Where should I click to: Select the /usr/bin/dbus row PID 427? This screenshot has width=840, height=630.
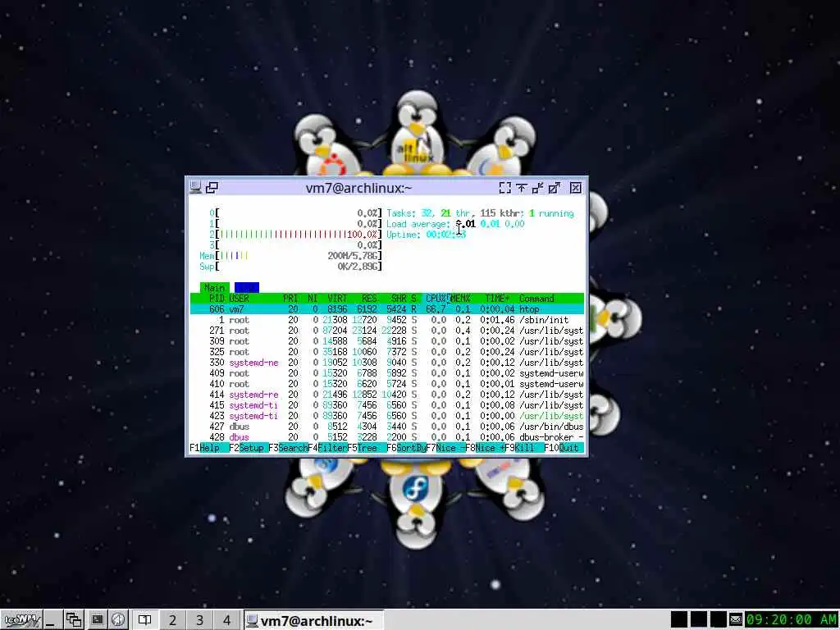point(387,427)
